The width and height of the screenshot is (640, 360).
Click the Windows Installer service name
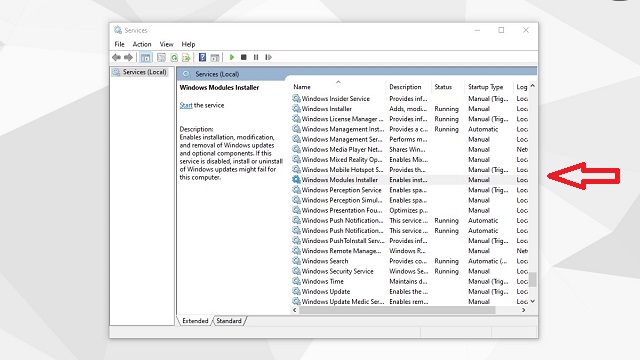[327, 109]
